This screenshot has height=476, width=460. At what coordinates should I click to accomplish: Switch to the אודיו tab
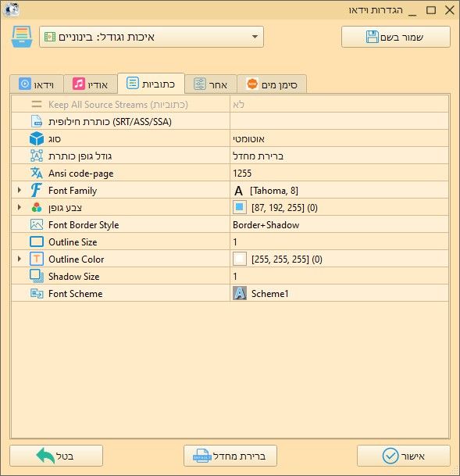click(x=91, y=84)
